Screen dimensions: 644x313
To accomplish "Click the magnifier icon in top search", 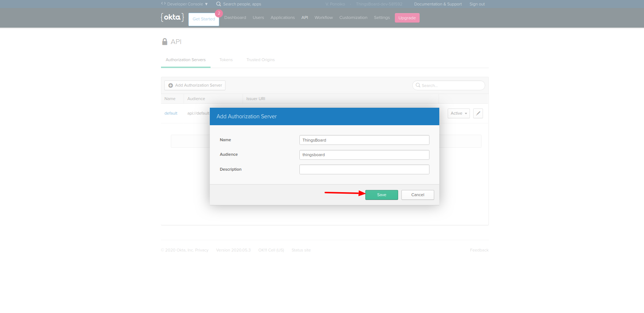I will click(219, 4).
